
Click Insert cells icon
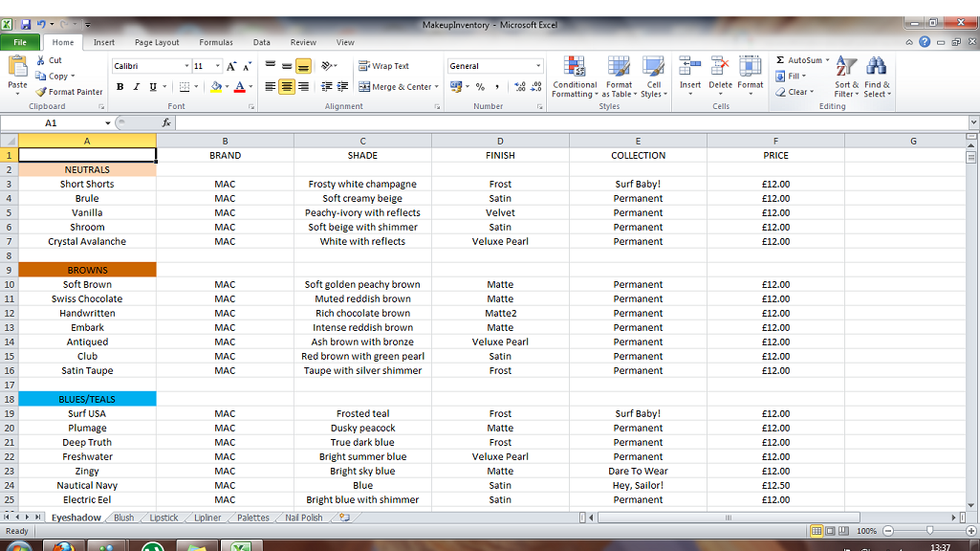pos(690,67)
